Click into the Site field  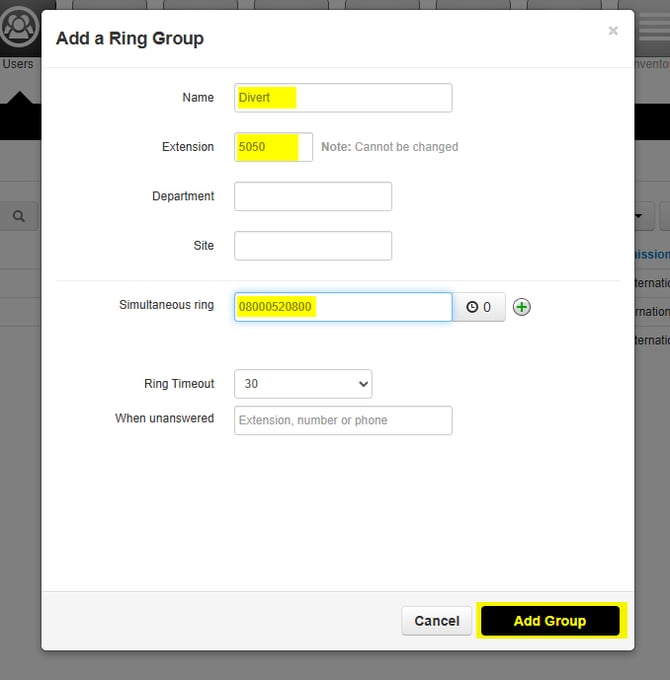[x=313, y=246]
